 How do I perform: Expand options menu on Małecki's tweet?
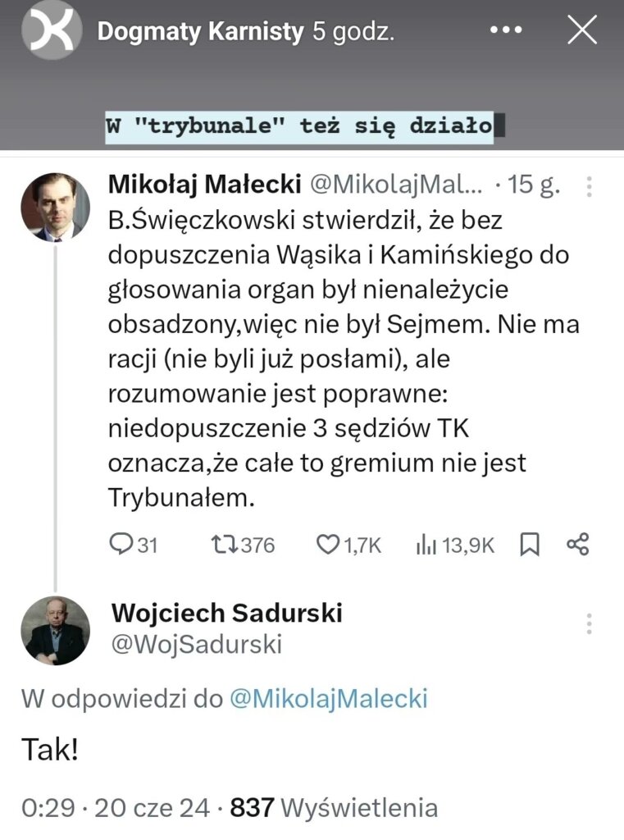(589, 188)
